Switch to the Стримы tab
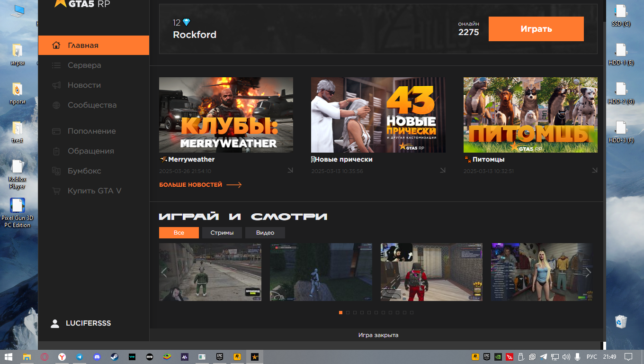644x364 pixels. tap(222, 233)
